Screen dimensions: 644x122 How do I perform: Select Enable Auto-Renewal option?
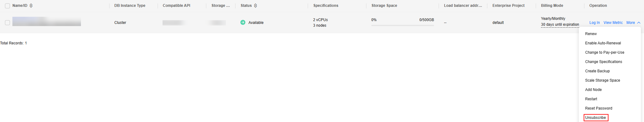point(603,43)
